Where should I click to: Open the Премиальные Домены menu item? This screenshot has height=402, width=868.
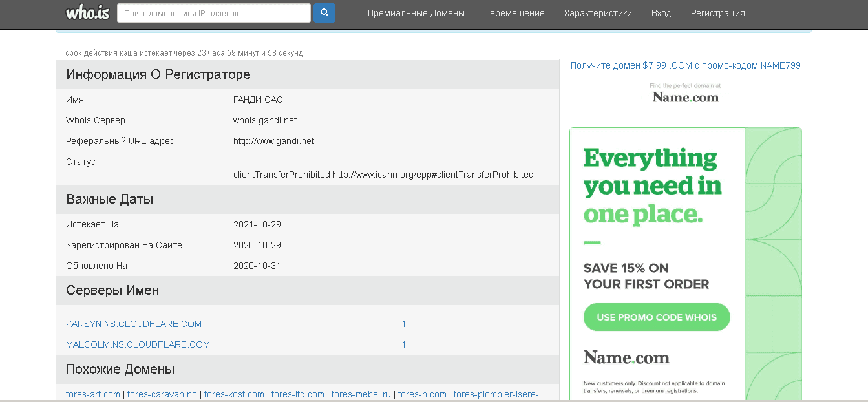(x=416, y=13)
